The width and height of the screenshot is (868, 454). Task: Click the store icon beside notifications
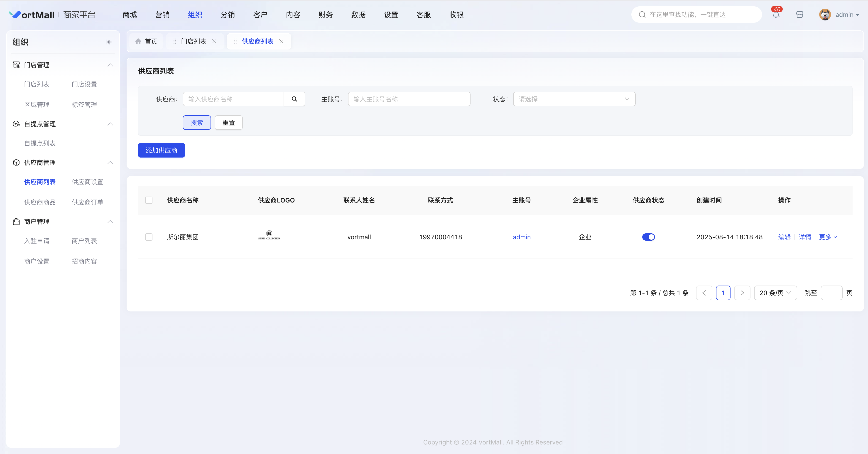[x=799, y=15]
